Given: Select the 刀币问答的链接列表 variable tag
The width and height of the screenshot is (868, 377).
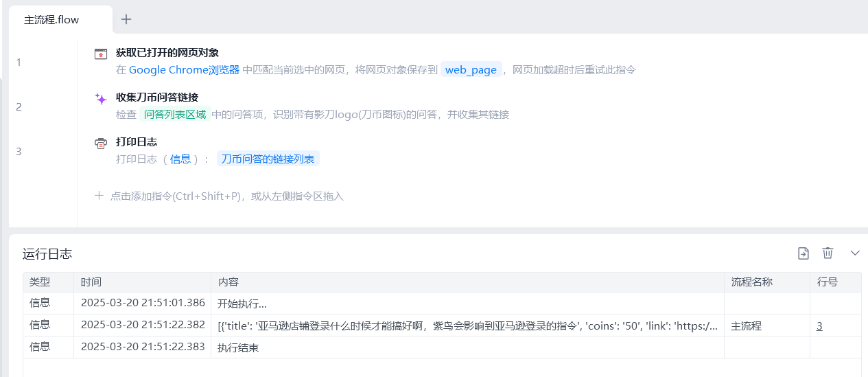Looking at the screenshot, I should [268, 159].
